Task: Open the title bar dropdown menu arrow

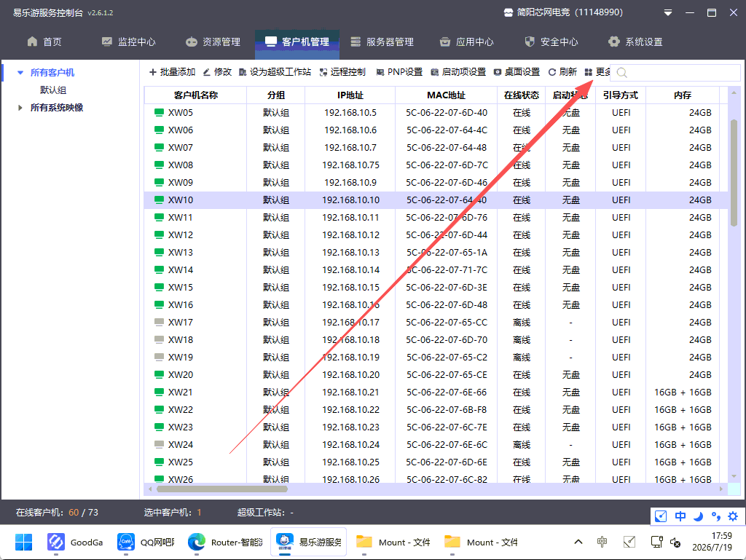Action: (668, 13)
